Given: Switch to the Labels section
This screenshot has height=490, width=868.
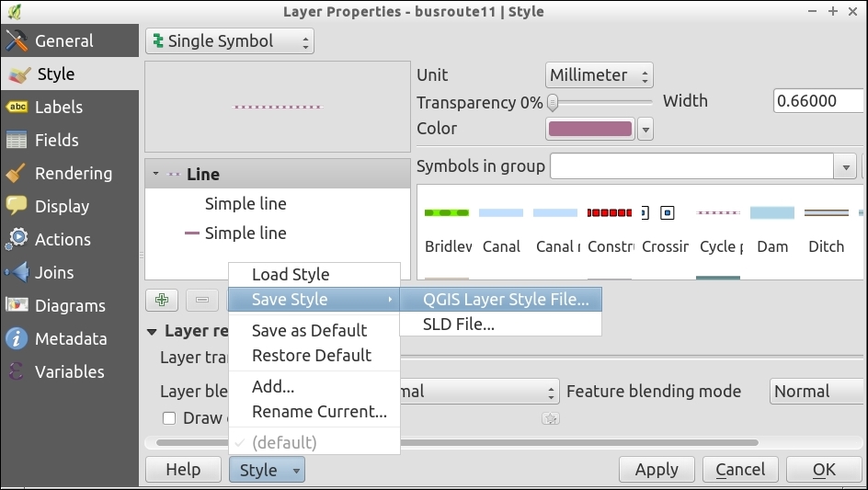Looking at the screenshot, I should pos(58,108).
